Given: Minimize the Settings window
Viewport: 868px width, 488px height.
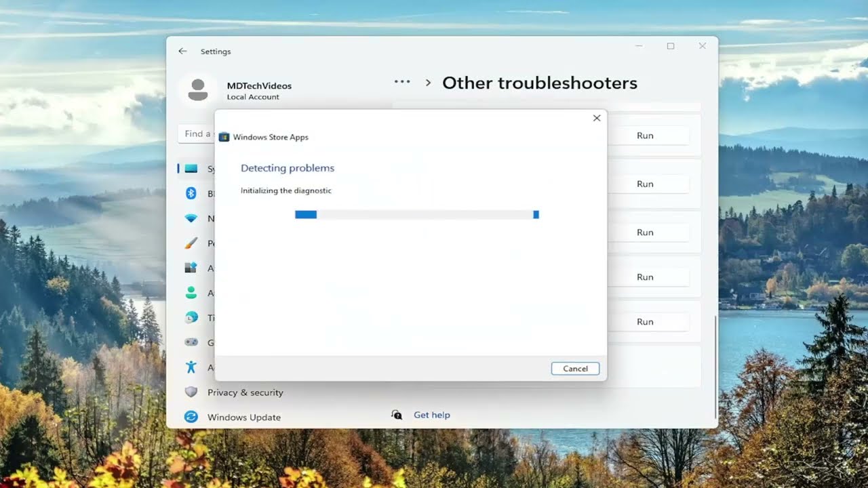Looking at the screenshot, I should pyautogui.click(x=639, y=46).
